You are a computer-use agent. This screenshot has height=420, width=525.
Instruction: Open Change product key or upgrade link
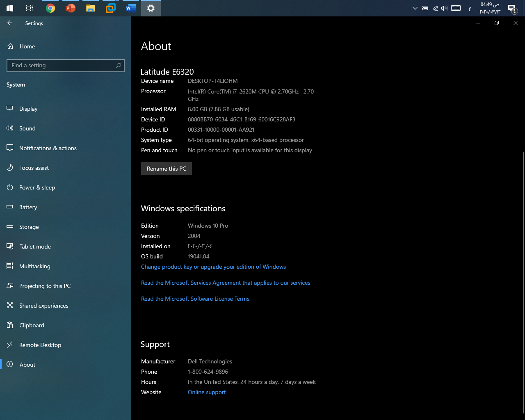click(x=213, y=267)
